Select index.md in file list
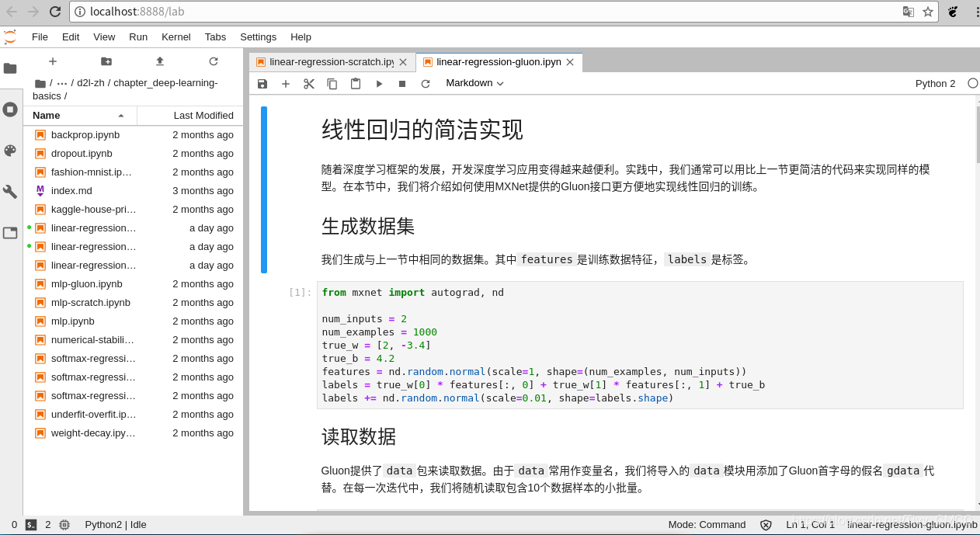Image resolution: width=980 pixels, height=535 pixels. (x=133, y=190)
